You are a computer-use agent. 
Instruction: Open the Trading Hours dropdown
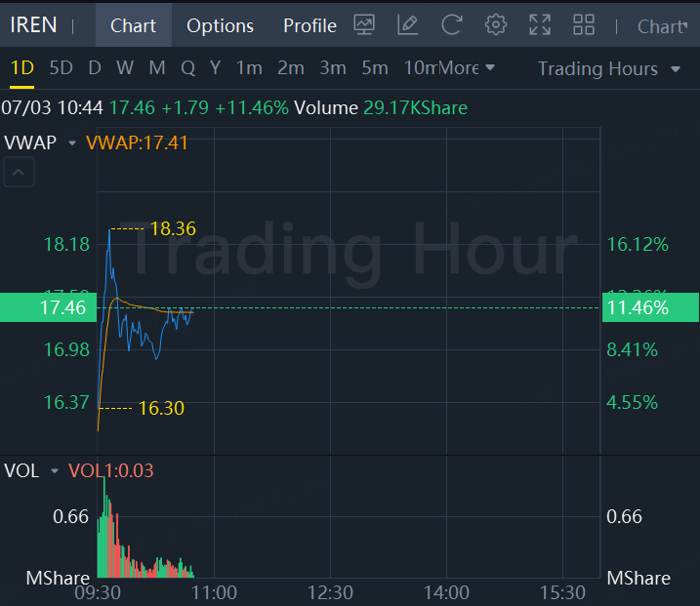[x=609, y=68]
